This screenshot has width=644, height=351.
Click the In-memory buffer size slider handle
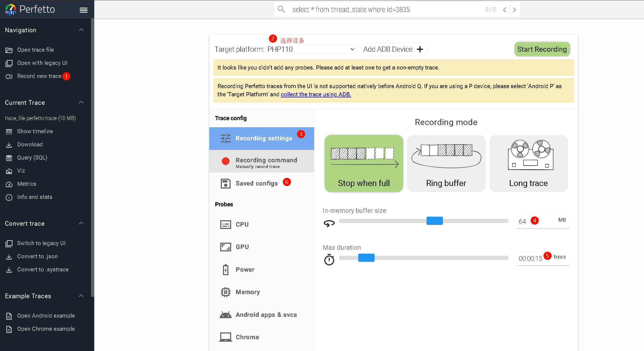pos(434,221)
